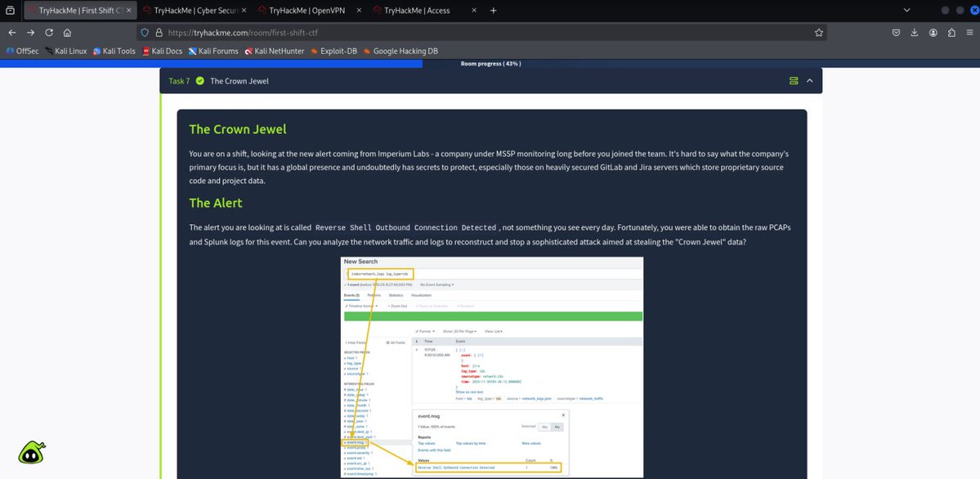980x479 pixels.
Task: Open the Kali Docs bookmark
Action: point(162,51)
